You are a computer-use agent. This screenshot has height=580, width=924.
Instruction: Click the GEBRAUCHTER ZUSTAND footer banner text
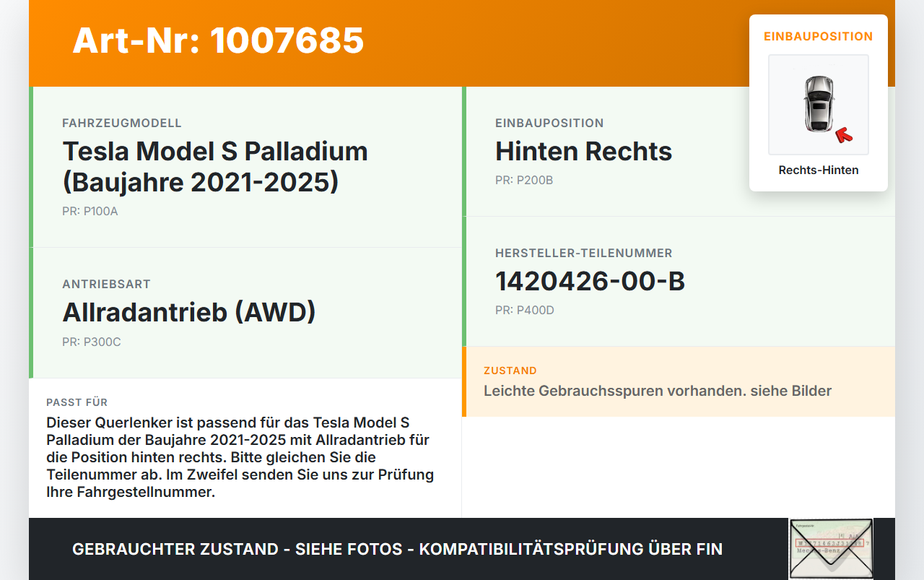397,549
